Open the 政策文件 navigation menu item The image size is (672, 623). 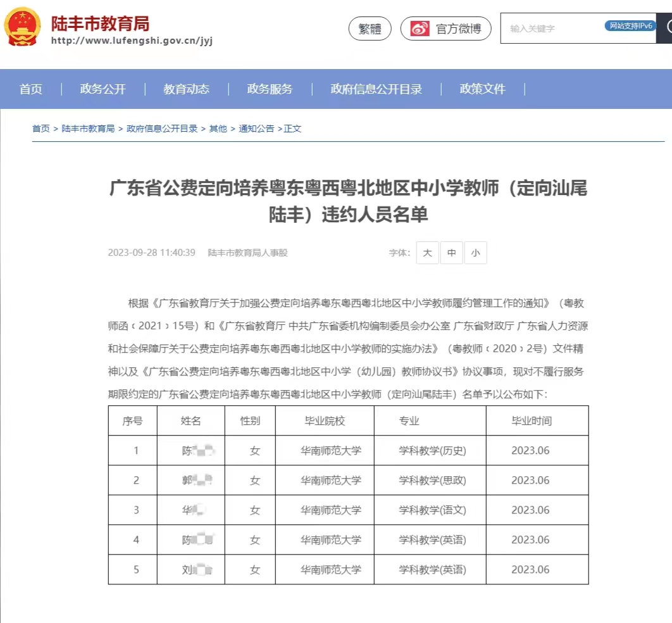[482, 89]
